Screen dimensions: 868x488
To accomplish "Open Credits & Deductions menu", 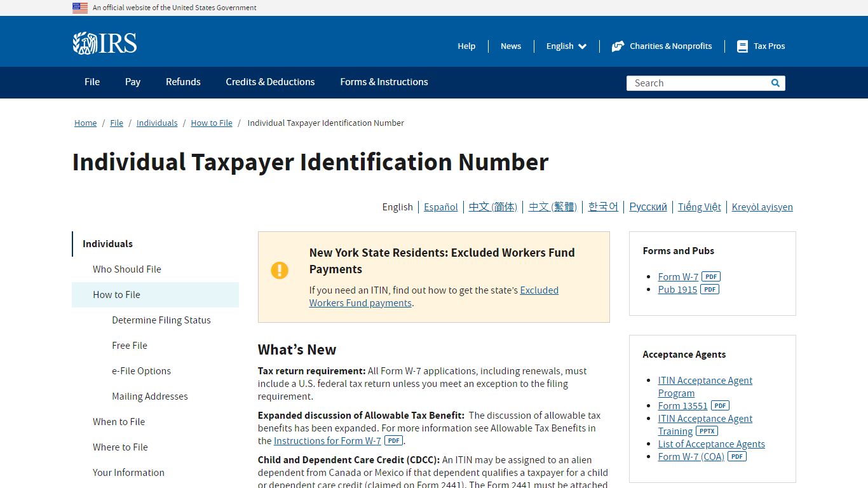I will point(270,82).
